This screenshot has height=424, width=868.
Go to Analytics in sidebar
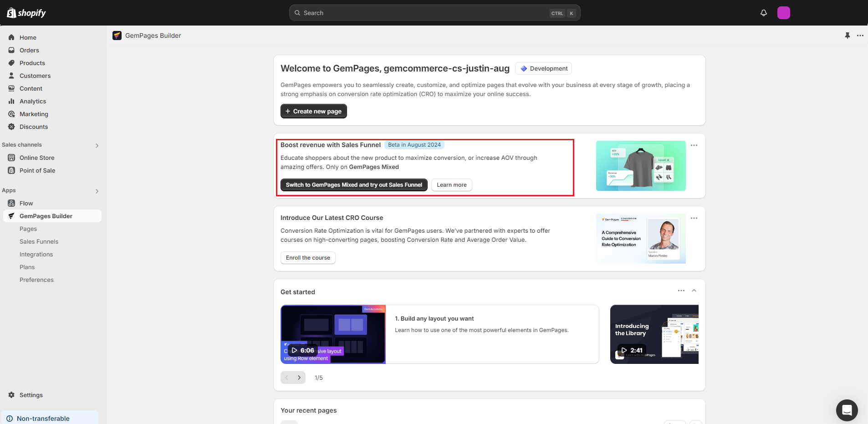[x=33, y=101]
